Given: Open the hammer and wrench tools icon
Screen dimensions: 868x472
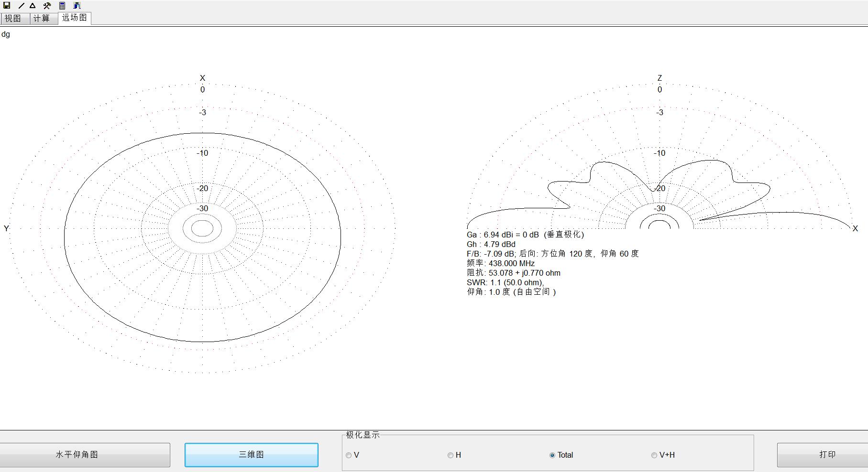Looking at the screenshot, I should tap(47, 6).
